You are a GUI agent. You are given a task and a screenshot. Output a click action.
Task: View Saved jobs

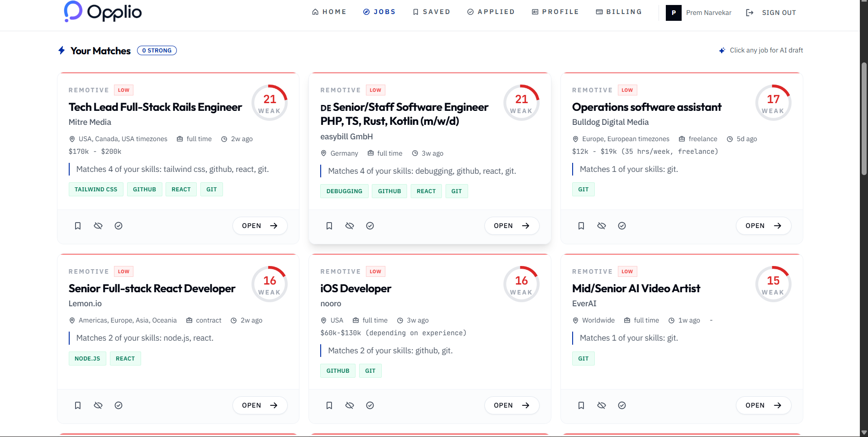tap(432, 12)
